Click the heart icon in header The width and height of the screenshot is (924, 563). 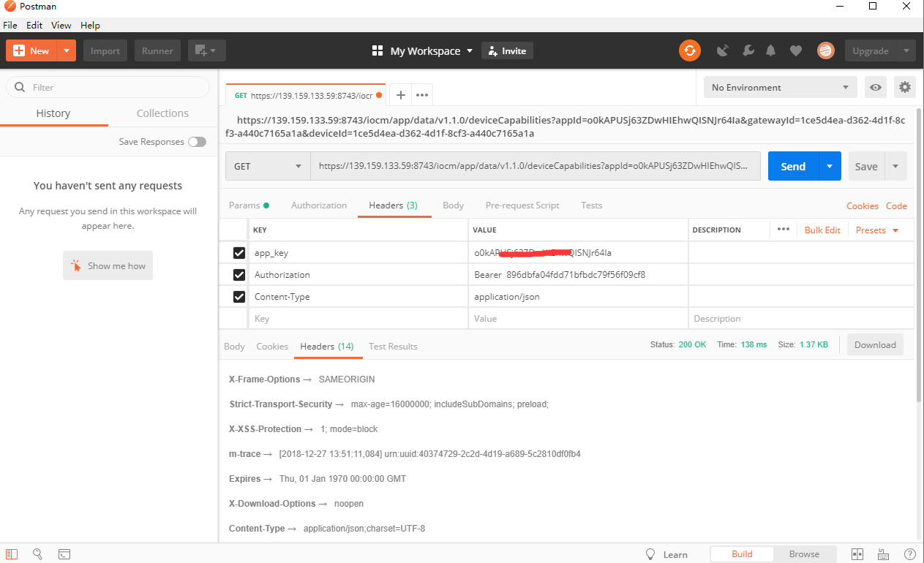(796, 50)
